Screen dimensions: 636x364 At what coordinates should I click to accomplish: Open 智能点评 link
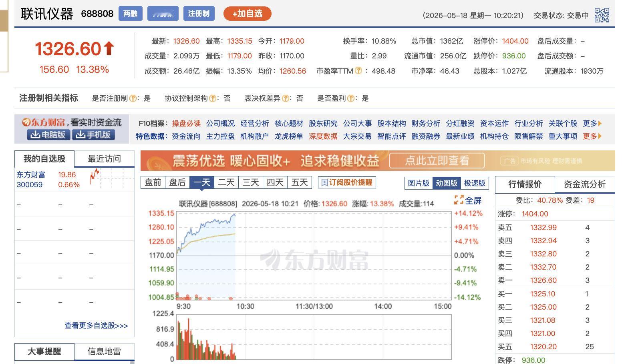(x=392, y=136)
